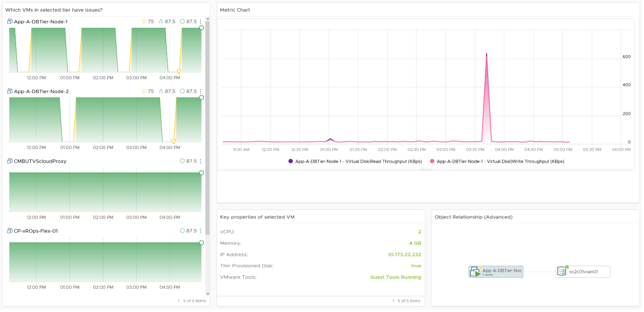
Task: Click the App-A-DBTier-Node VM icon in relationship view
Action: click(x=475, y=272)
